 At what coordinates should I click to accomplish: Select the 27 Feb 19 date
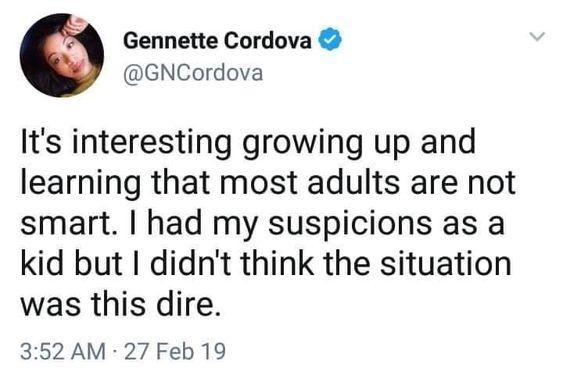(175, 351)
